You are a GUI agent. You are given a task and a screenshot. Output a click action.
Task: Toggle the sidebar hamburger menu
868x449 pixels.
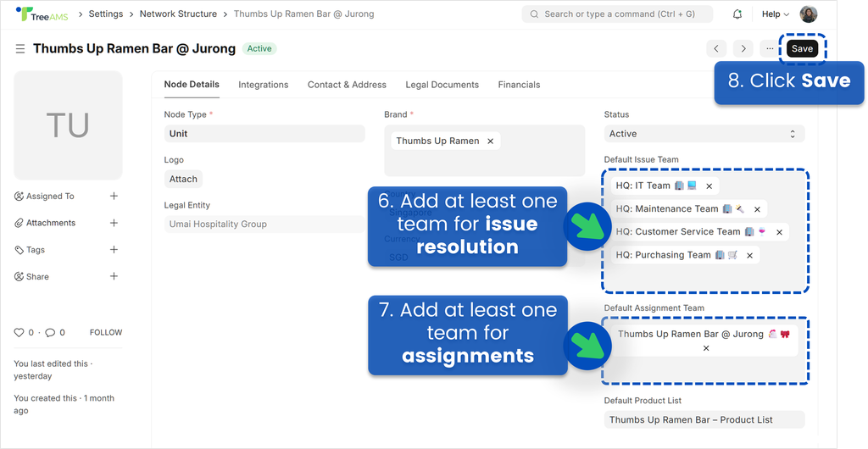coord(20,49)
